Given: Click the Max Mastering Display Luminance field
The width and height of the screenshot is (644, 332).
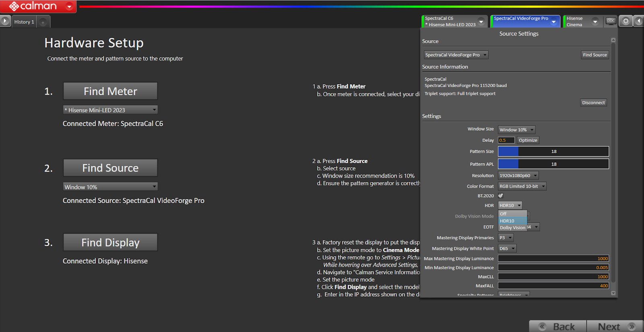Looking at the screenshot, I should pos(553,259).
